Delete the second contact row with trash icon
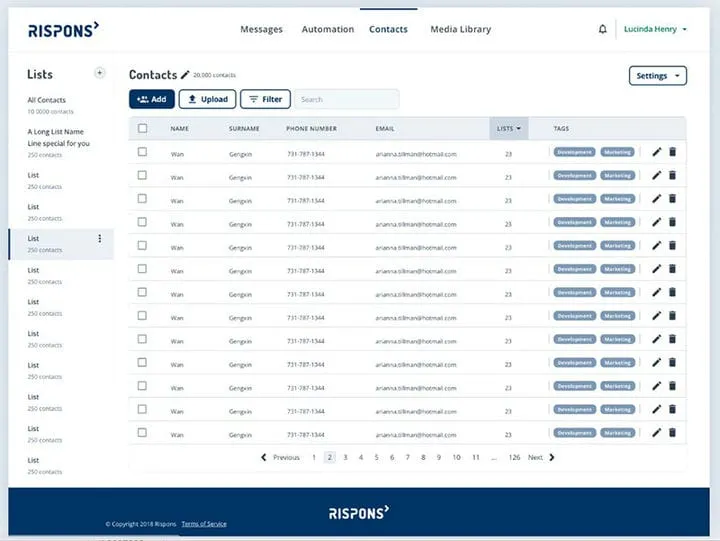The height and width of the screenshot is (541, 720). pos(672,175)
